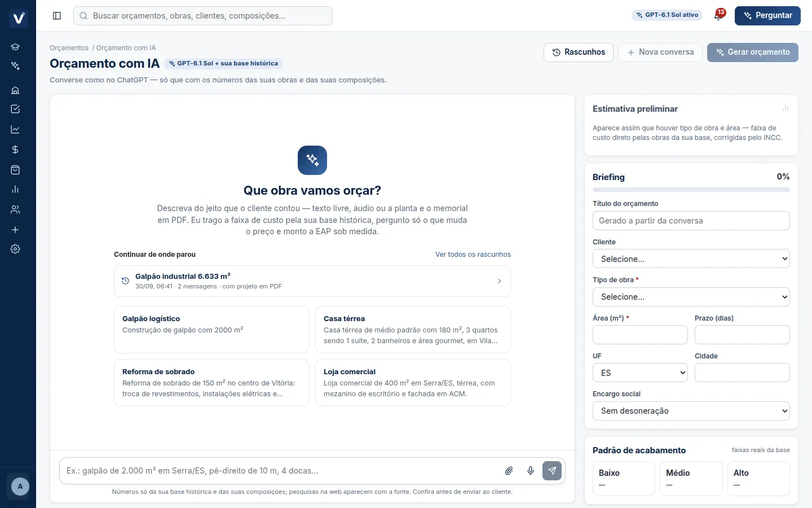This screenshot has width=812, height=508.
Task: Focus the top search bar
Action: tap(203, 16)
